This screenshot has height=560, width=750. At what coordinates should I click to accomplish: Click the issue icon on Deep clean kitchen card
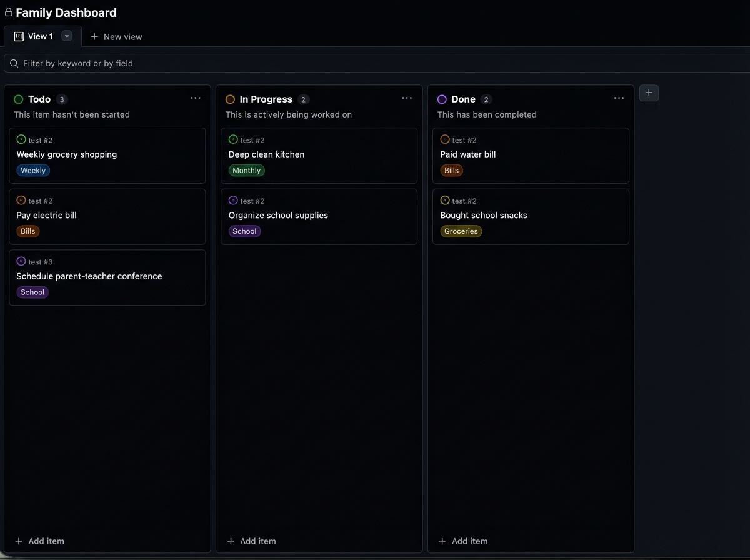click(x=233, y=139)
